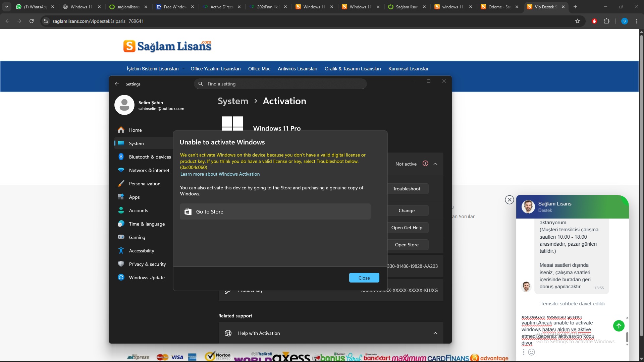Open the chat emoji picker
This screenshot has width=644, height=362.
click(532, 352)
